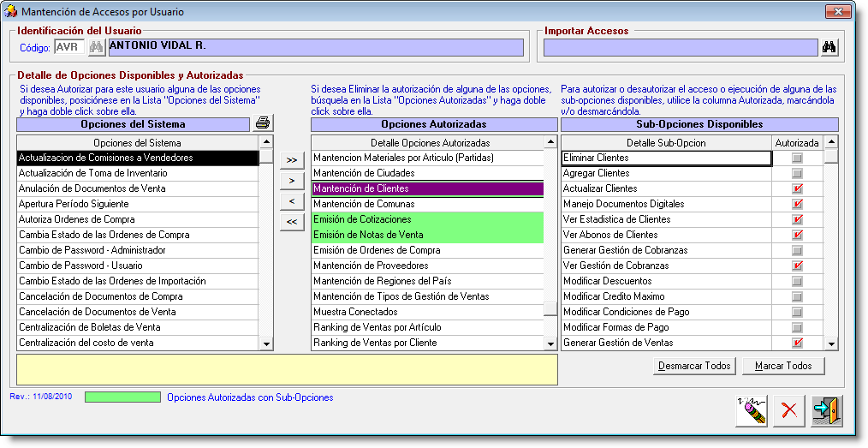This screenshot has width=868, height=448.
Task: Select Ranking de Ventas por Cliente
Action: pyautogui.click(x=427, y=343)
